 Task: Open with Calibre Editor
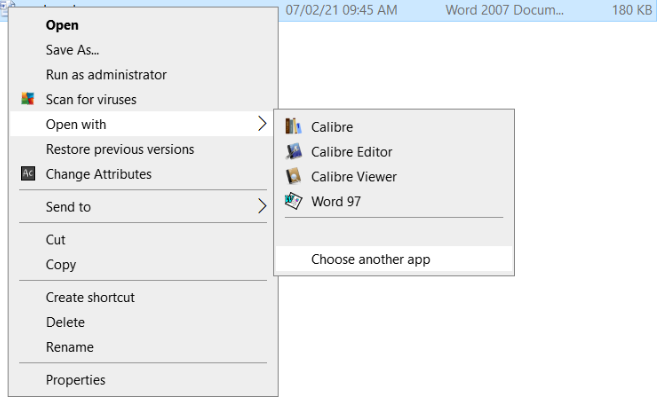351,152
